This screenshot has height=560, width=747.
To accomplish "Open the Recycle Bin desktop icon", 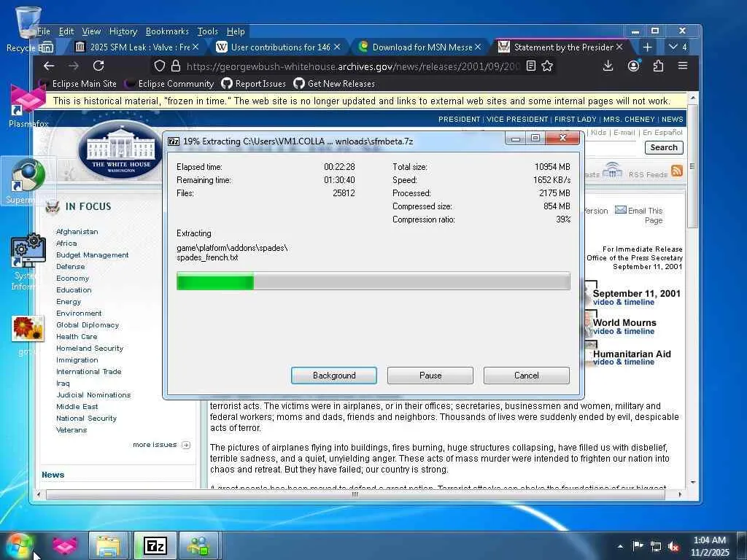I will click(28, 28).
